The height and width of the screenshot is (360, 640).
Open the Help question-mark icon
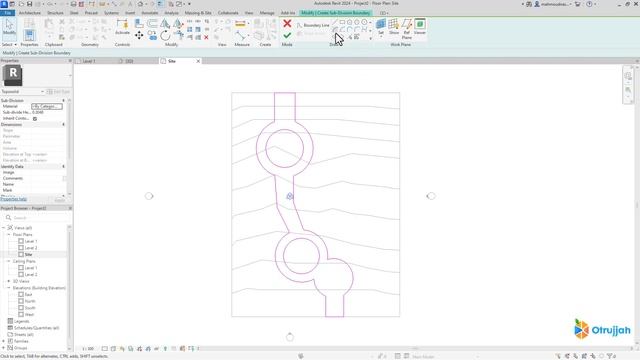click(589, 4)
